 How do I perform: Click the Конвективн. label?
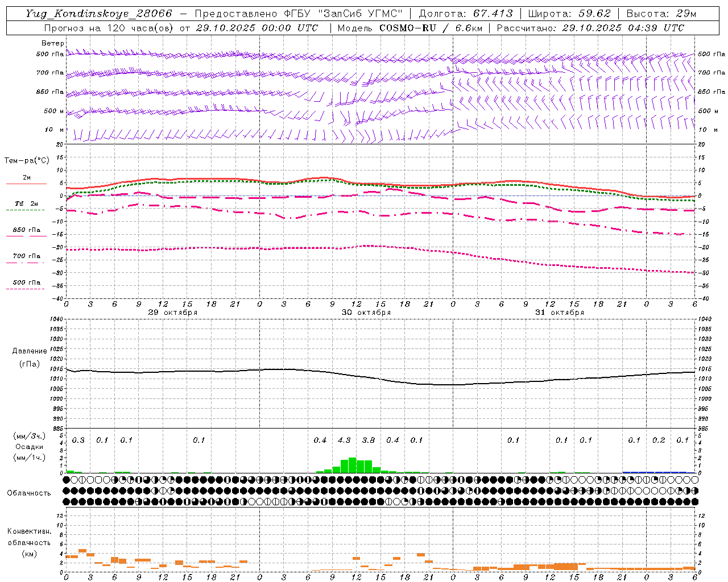pos(30,531)
